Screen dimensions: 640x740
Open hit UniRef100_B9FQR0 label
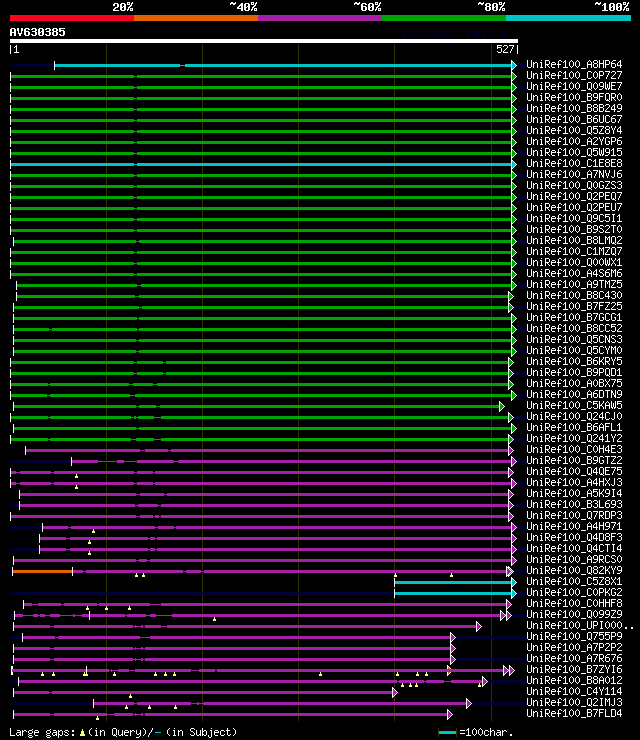574,97
